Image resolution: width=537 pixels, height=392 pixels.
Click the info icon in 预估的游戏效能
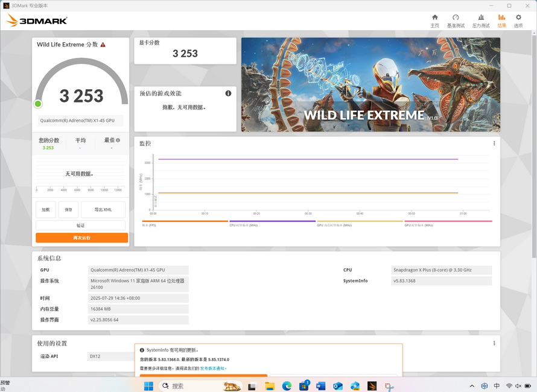pyautogui.click(x=228, y=93)
